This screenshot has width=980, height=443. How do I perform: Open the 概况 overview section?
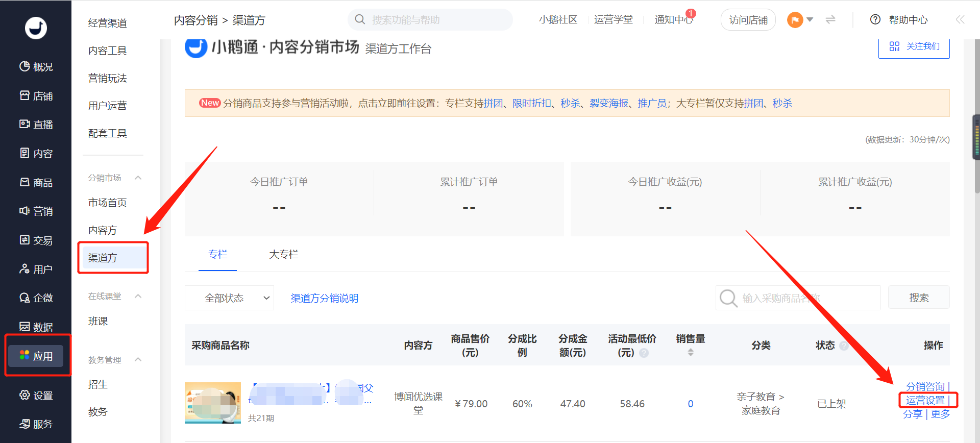[36, 67]
